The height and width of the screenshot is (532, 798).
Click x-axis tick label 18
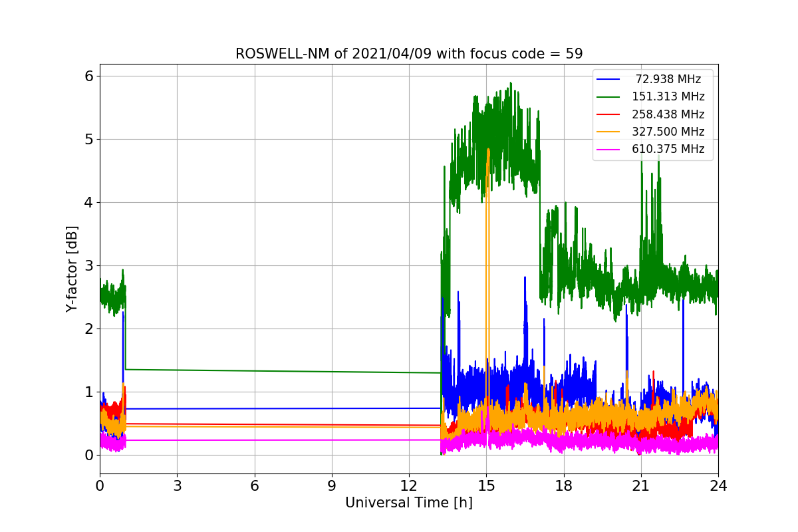[563, 486]
